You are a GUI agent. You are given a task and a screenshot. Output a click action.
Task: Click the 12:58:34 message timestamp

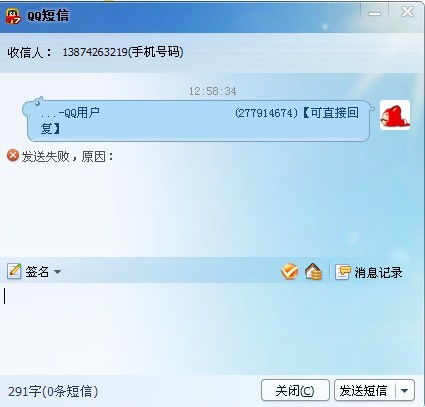tap(213, 91)
